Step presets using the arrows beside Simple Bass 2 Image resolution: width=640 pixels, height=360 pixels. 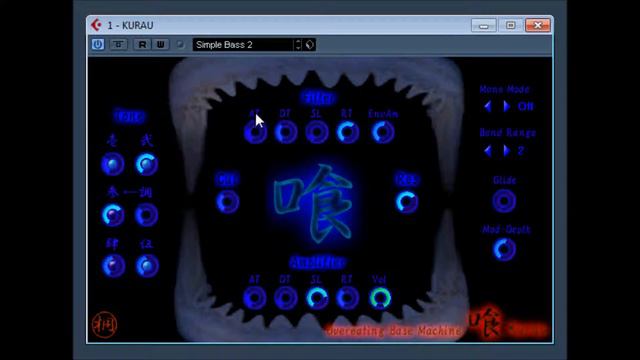coord(298,45)
